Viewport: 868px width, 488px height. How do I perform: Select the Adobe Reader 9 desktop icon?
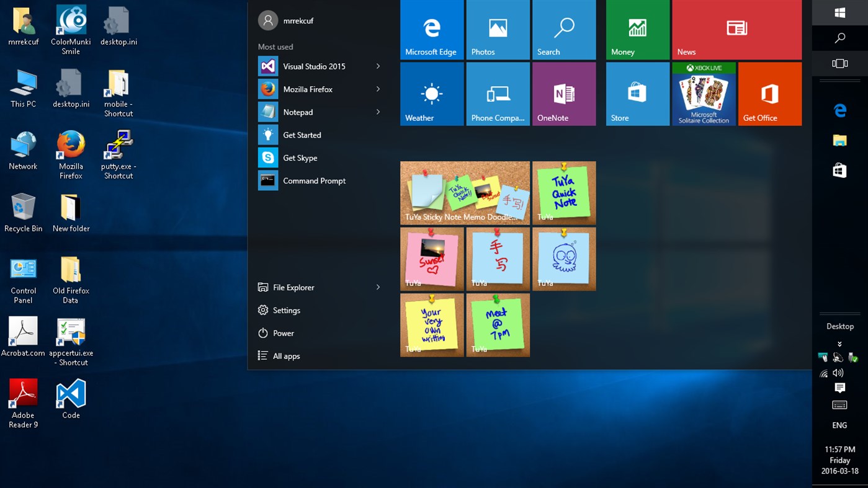(24, 404)
